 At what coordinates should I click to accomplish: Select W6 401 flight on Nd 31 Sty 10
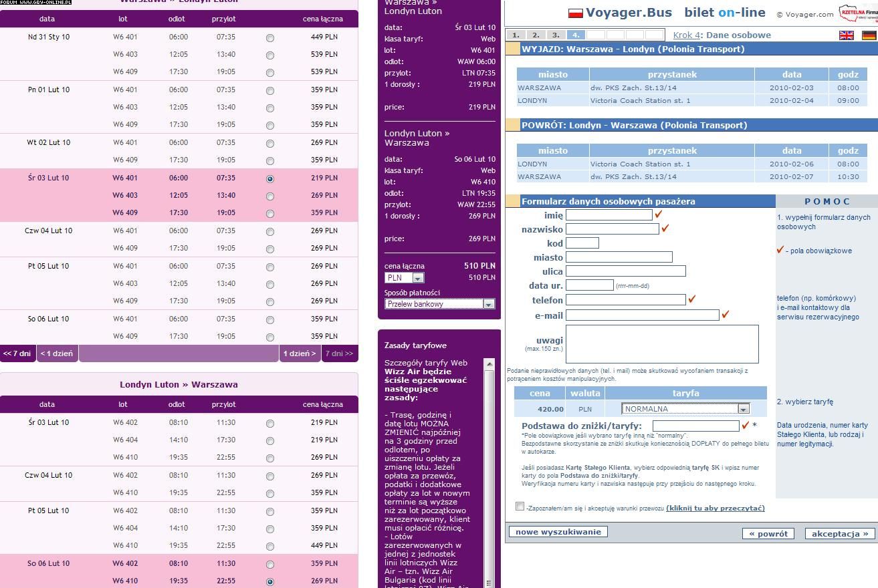click(270, 38)
